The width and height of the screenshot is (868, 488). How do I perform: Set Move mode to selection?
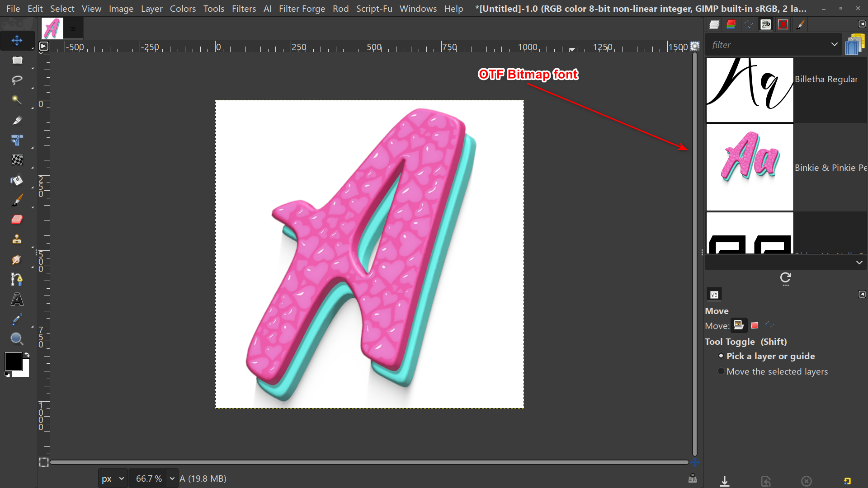pyautogui.click(x=754, y=325)
